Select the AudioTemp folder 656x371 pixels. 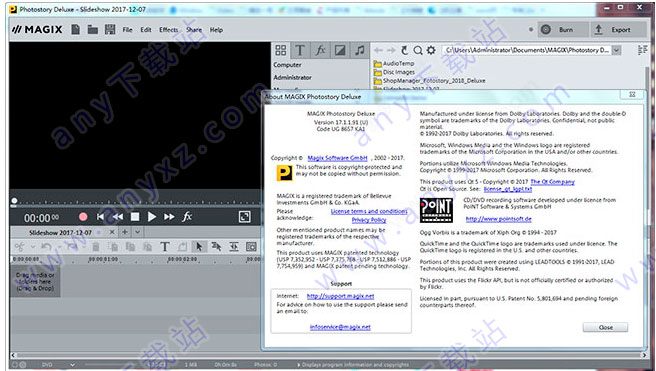pyautogui.click(x=394, y=64)
